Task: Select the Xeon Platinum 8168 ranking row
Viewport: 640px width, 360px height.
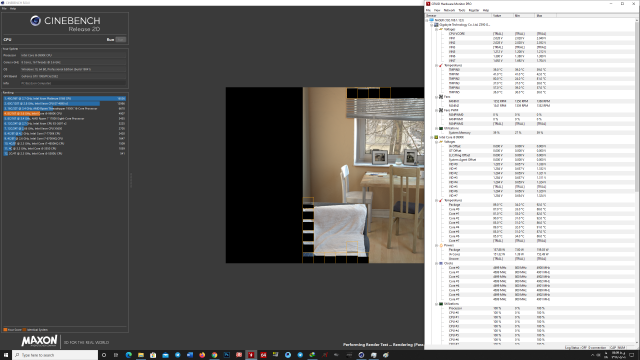Action: pos(64,98)
